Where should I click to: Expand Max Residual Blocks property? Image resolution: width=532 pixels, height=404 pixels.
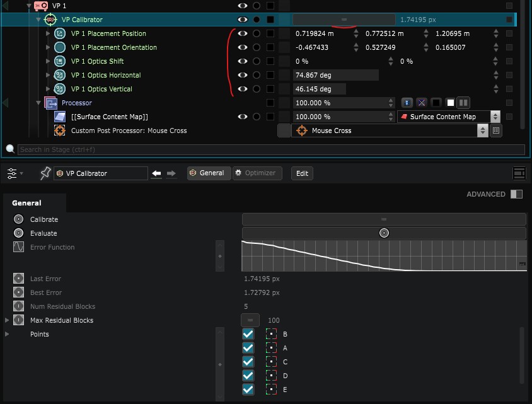7,320
